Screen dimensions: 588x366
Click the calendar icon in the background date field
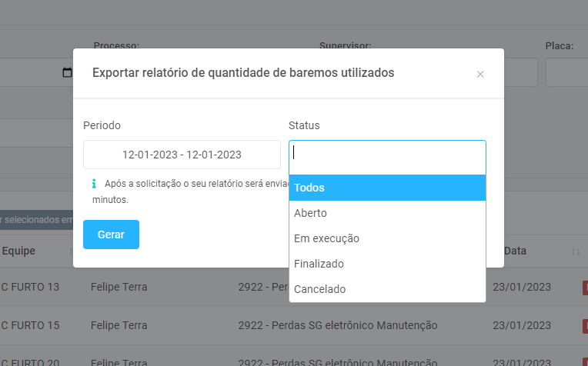(67, 72)
